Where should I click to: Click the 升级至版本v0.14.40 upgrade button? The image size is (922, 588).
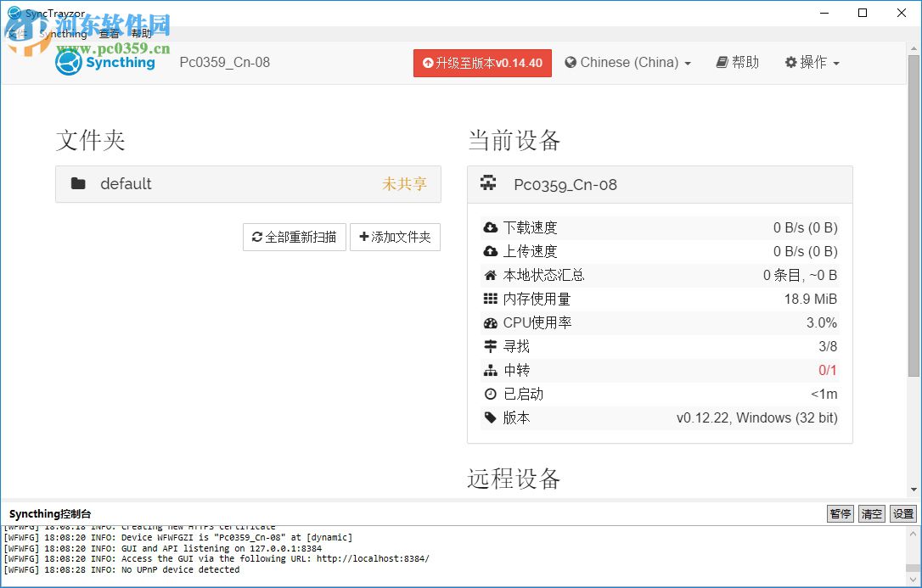tap(481, 62)
